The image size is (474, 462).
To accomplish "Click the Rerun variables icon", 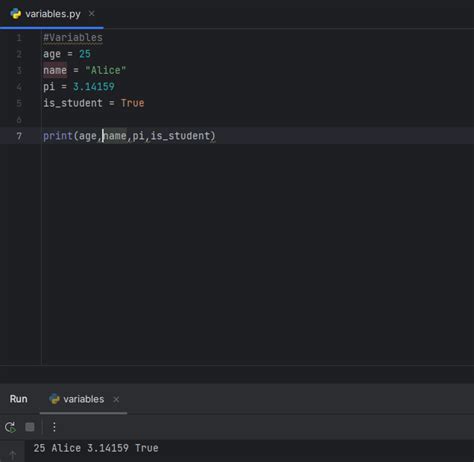I will (10, 427).
